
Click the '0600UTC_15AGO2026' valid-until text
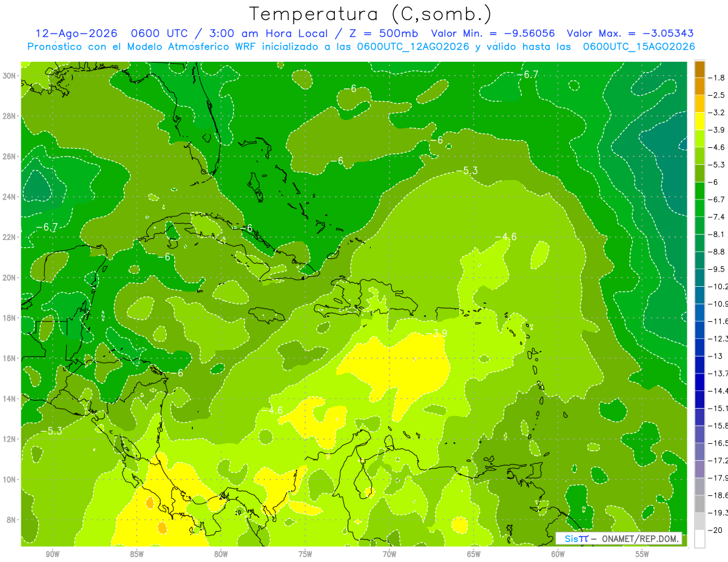[x=638, y=47]
